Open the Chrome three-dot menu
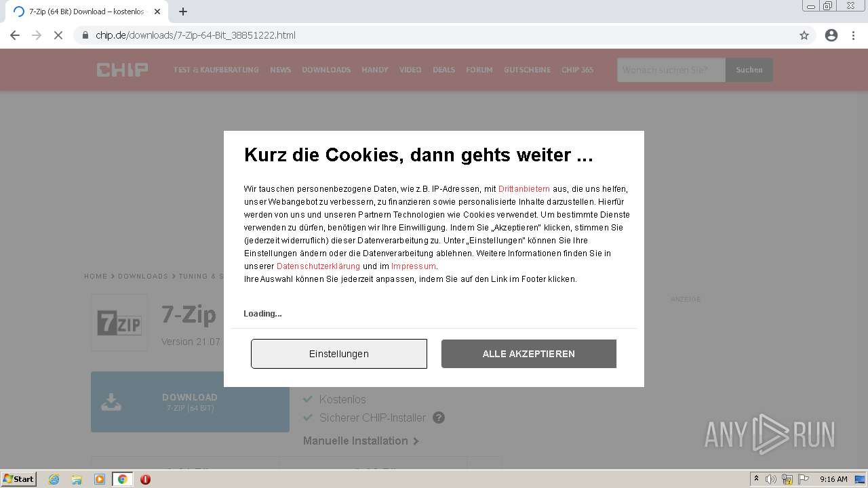This screenshot has width=868, height=488. (x=854, y=35)
